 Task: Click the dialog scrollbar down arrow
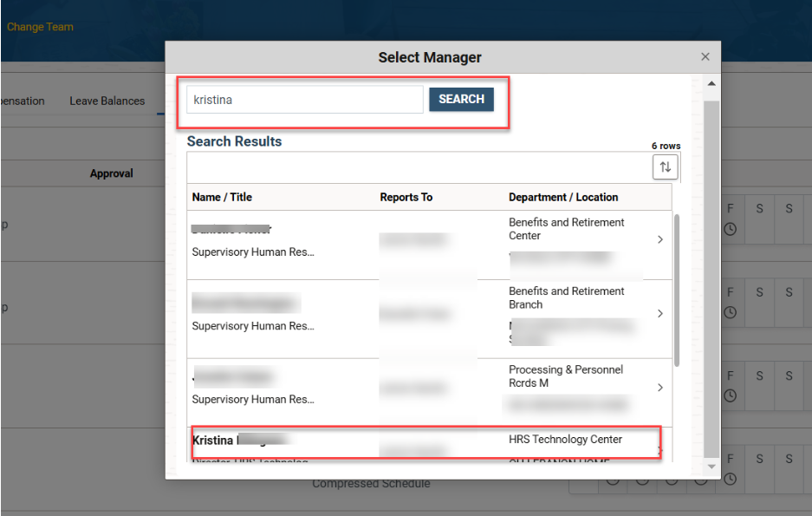(x=711, y=467)
